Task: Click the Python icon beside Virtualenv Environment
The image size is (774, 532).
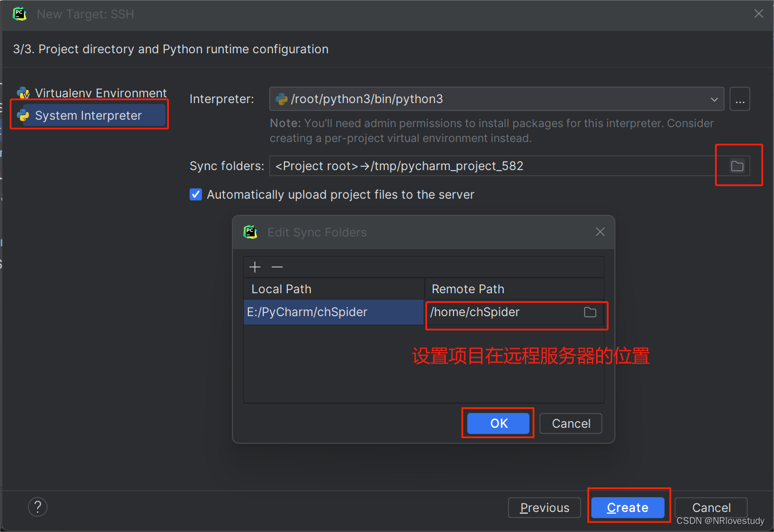Action: (x=23, y=93)
